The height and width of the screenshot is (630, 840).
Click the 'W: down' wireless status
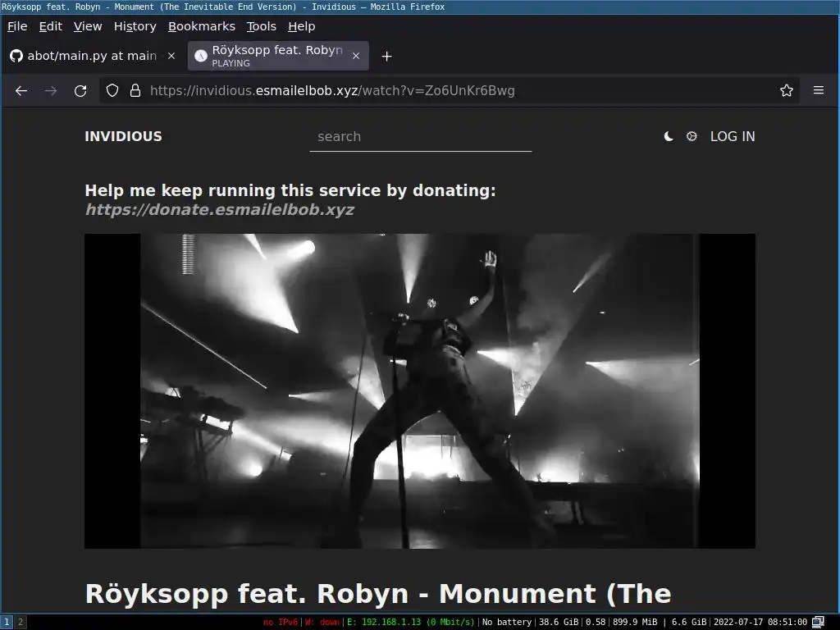pos(322,622)
